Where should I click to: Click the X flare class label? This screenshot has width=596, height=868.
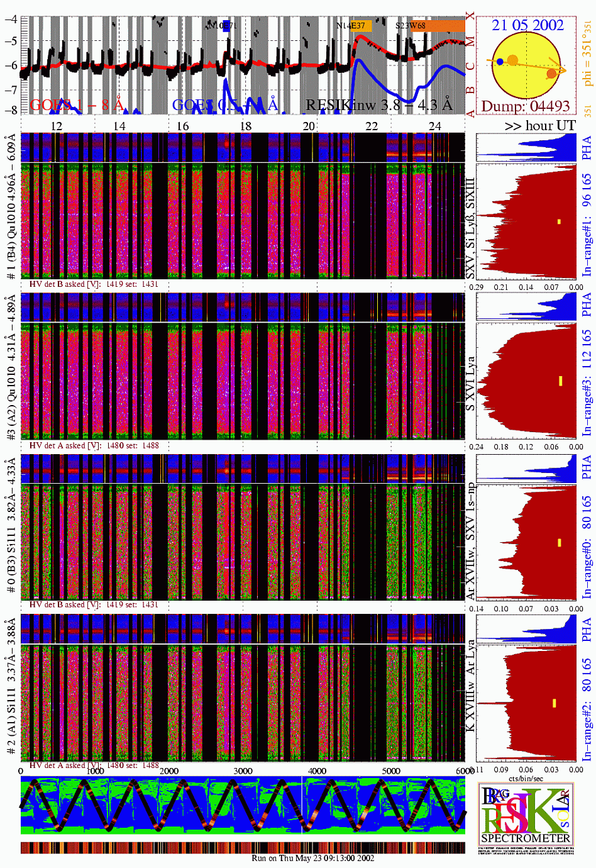pyautogui.click(x=470, y=15)
